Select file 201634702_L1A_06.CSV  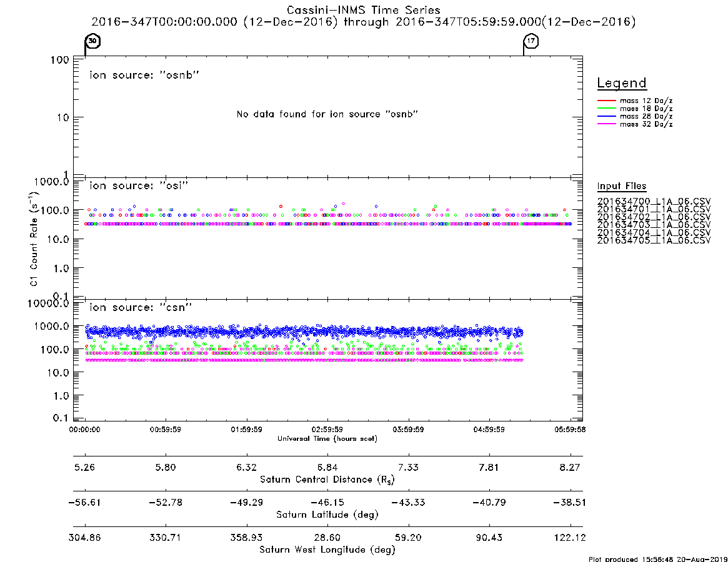654,217
